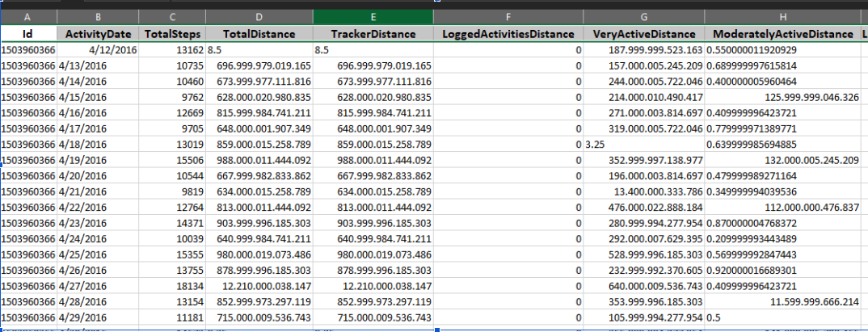Select the date cell 4/14/2016

(x=98, y=82)
